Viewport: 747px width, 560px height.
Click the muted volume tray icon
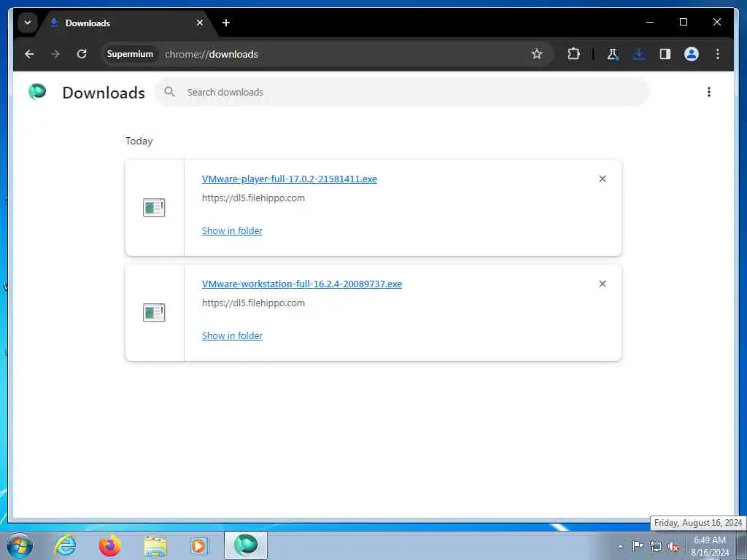pos(673,546)
